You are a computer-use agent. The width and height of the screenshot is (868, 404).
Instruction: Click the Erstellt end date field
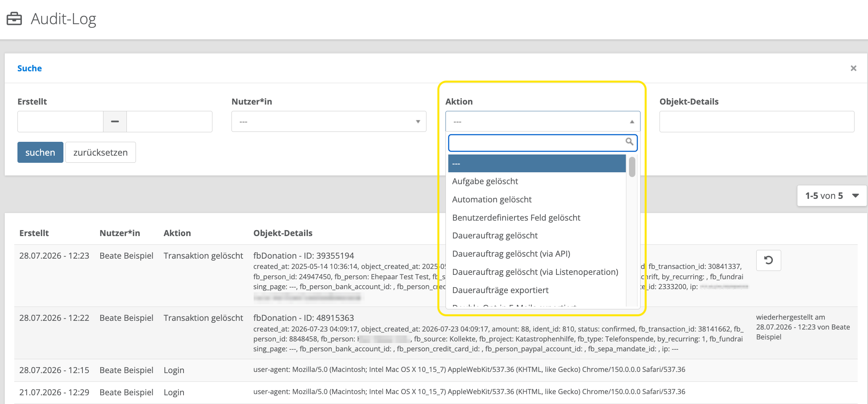(169, 121)
